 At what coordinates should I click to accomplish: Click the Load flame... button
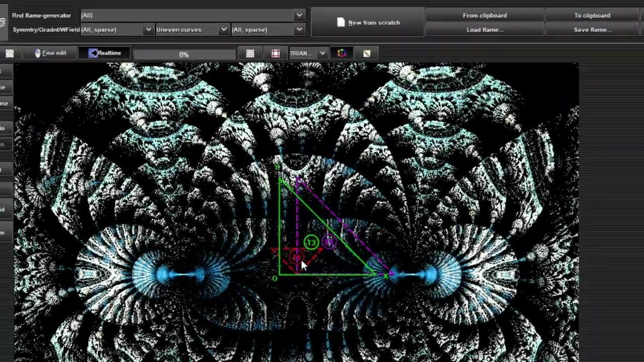(485, 30)
